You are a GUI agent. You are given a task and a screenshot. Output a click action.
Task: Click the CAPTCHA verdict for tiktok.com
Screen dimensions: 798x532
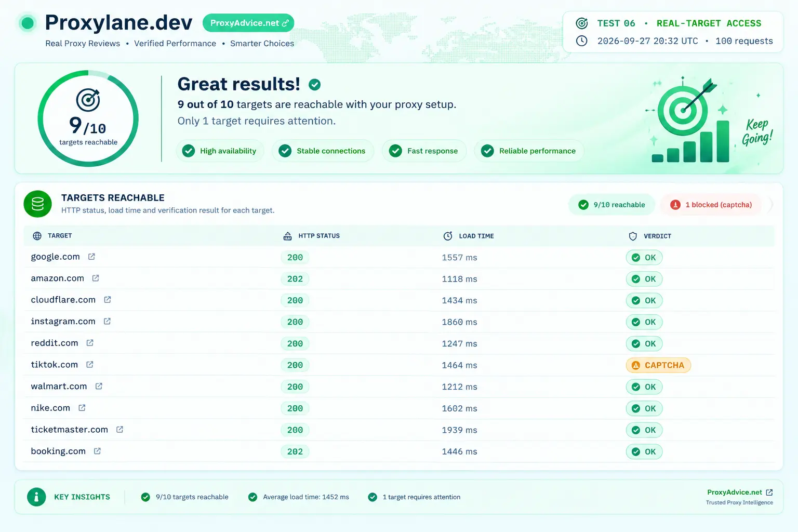coord(658,365)
